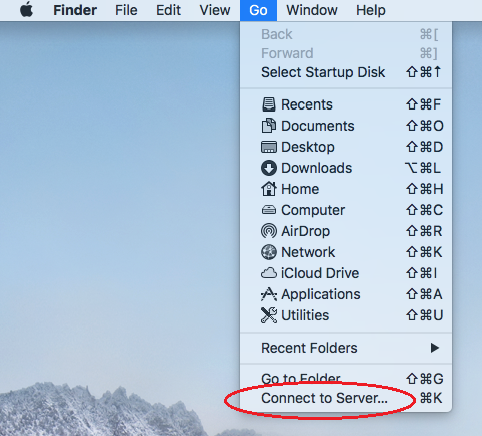
Task: Select the Desktop icon in the Go menu
Action: (x=269, y=147)
